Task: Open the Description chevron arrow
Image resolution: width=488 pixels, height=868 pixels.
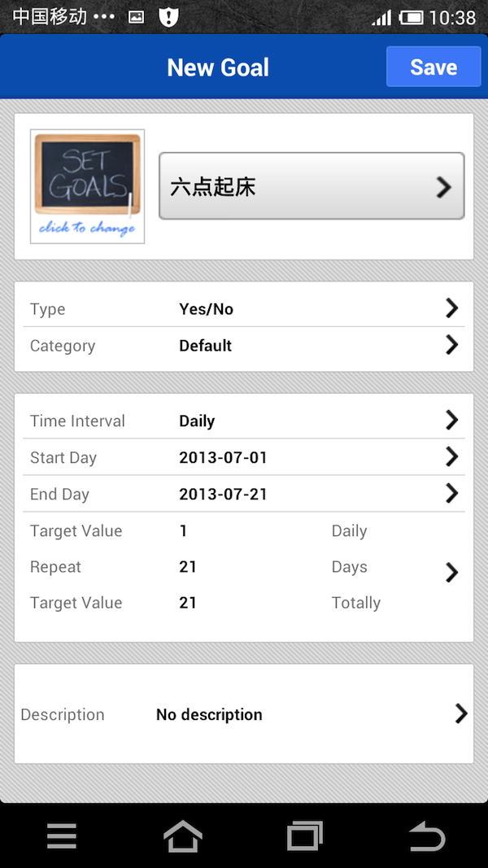Action: coord(460,713)
